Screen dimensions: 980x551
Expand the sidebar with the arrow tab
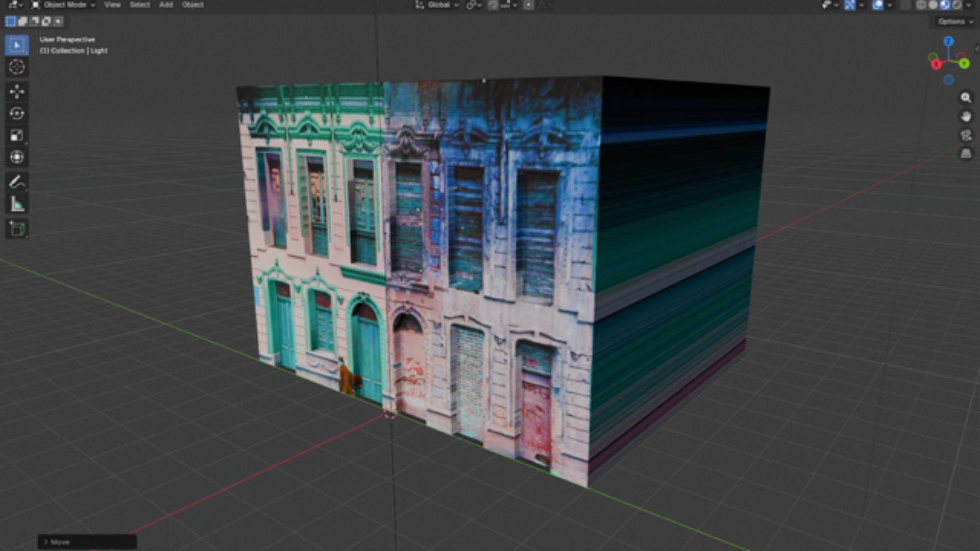977,49
